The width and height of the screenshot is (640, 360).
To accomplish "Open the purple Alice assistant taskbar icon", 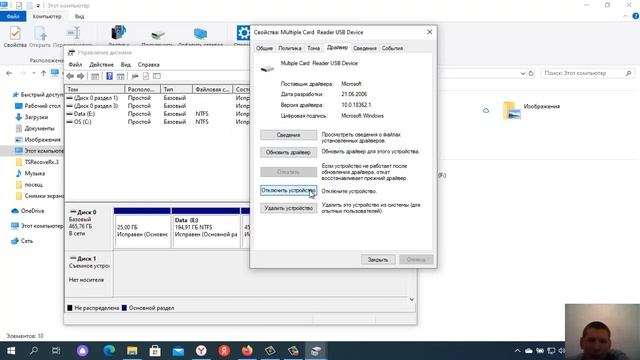I will click(82, 351).
